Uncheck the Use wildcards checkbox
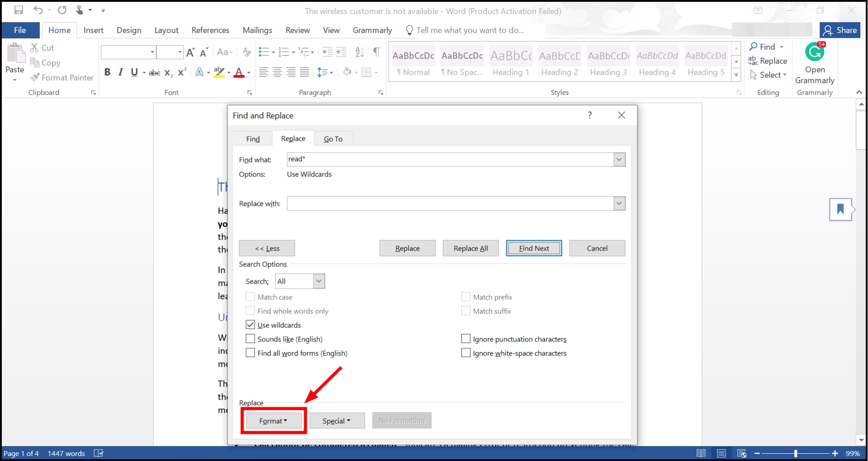This screenshot has height=461, width=868. tap(250, 325)
